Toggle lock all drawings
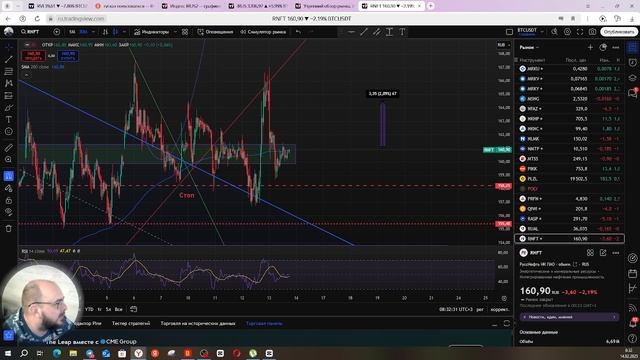 [9, 200]
